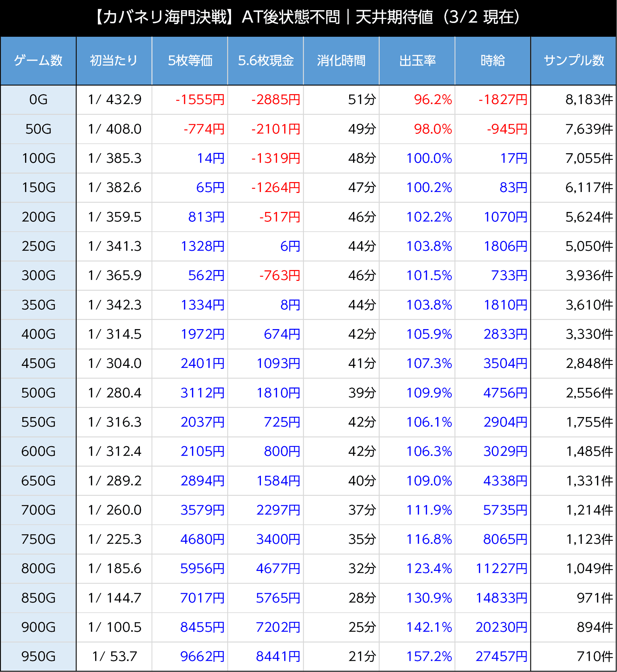Select the 27457円 hourly wage cell
Screen dimensions: 617x672
pyautogui.click(x=501, y=656)
